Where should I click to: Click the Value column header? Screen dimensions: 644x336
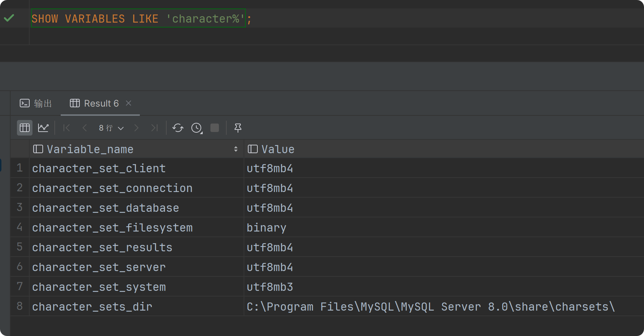tap(278, 149)
